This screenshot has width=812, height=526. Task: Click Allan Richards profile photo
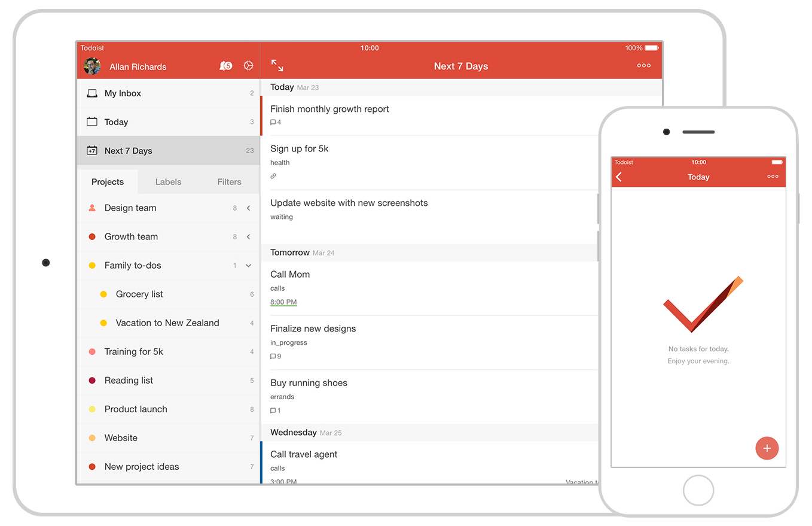pyautogui.click(x=91, y=66)
